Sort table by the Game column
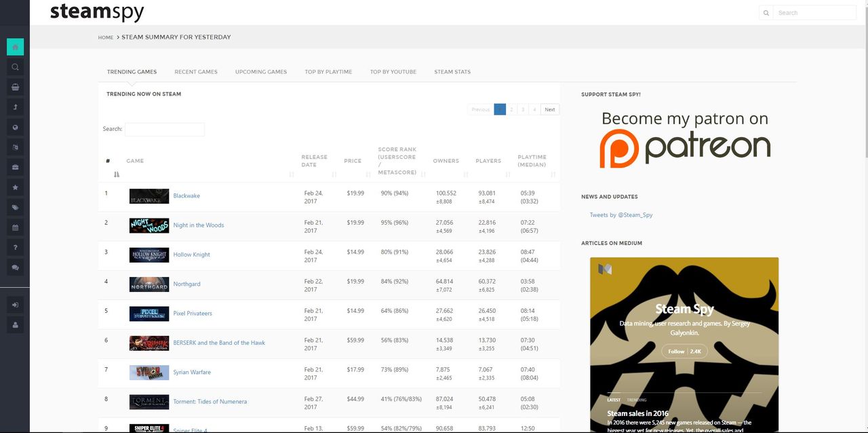This screenshot has height=433, width=868. [210, 162]
